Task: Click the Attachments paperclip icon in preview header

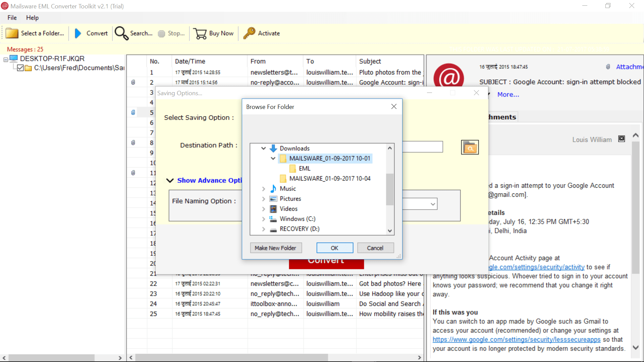Action: (608, 67)
